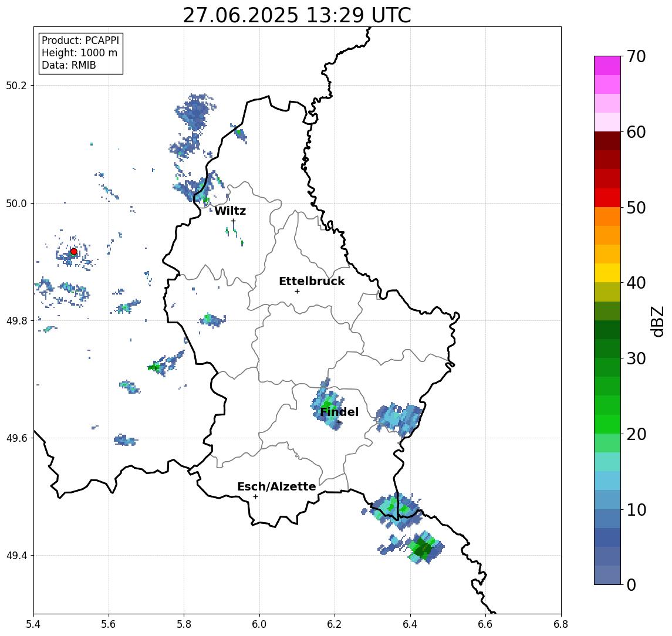Click the longitude axis label 6.8

(x=561, y=624)
